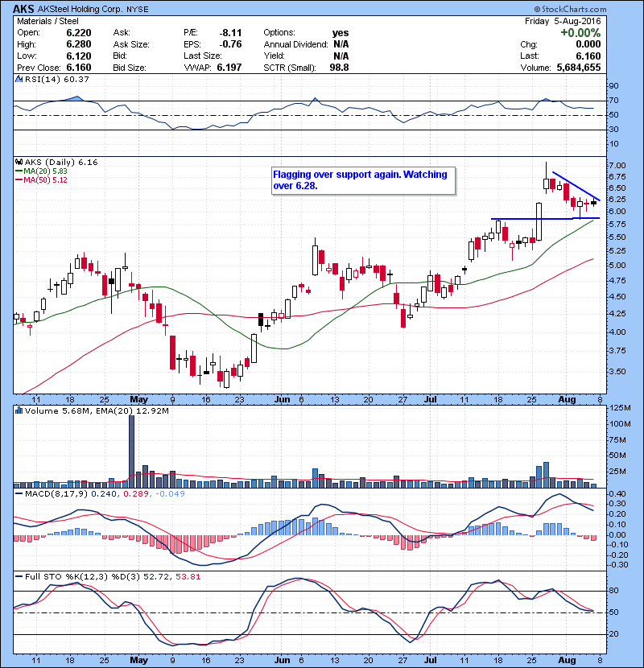The height and width of the screenshot is (668, 644).
Task: Click the tallest volume spike bar
Action: click(x=131, y=452)
